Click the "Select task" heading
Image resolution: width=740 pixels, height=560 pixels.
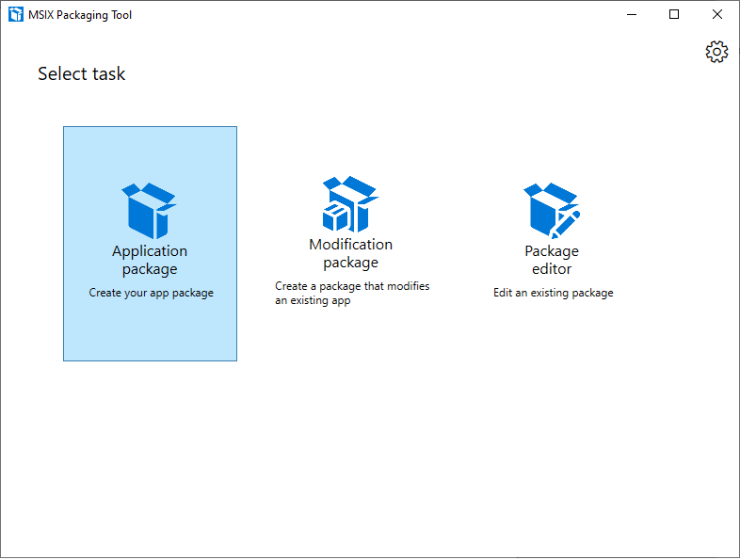click(81, 73)
